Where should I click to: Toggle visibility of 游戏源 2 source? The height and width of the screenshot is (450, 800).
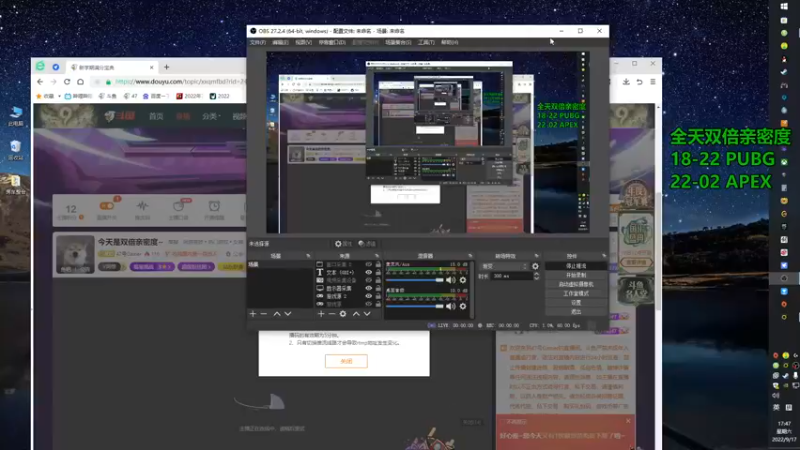368,296
